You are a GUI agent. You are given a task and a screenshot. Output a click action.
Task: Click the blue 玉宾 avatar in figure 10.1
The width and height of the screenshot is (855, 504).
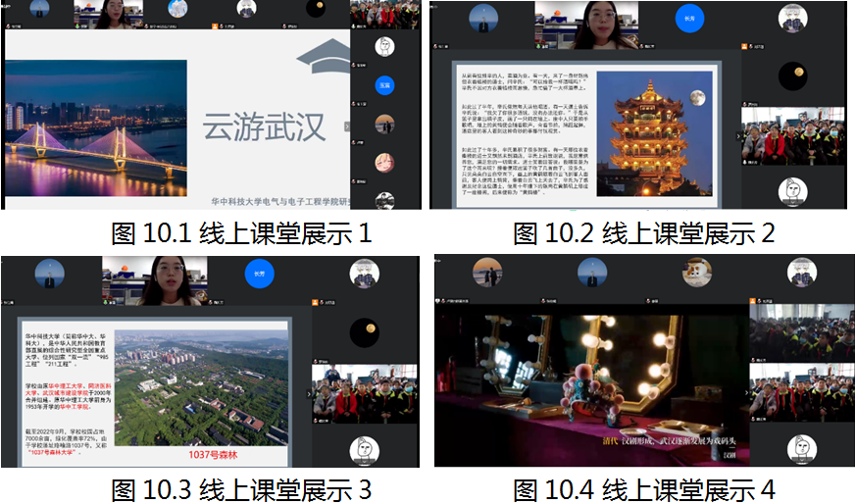pos(384,85)
